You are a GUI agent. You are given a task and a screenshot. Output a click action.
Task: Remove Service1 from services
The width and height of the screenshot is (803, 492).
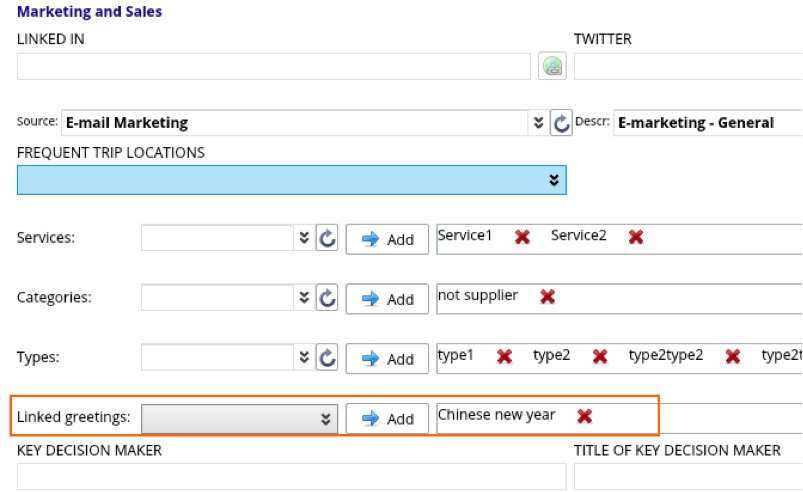[x=522, y=237]
